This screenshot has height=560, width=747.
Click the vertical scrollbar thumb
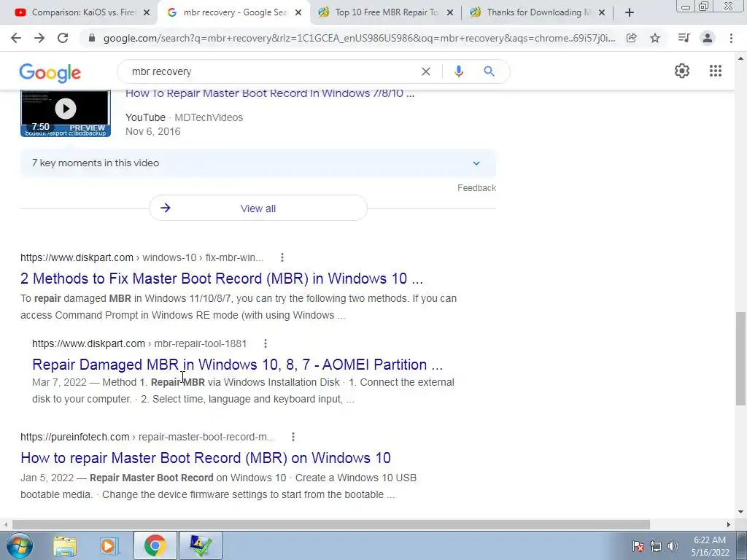[x=741, y=359]
